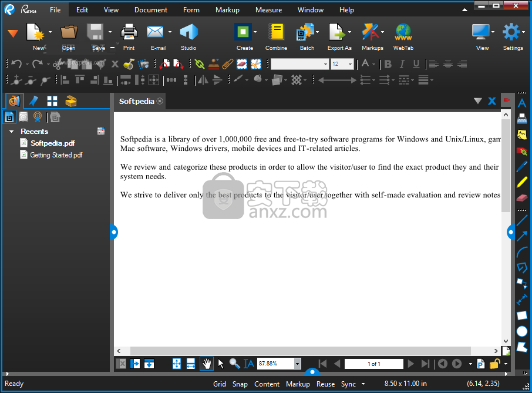Expand the Create button dropdown arrow
This screenshot has width=532, height=393.
coord(255,32)
